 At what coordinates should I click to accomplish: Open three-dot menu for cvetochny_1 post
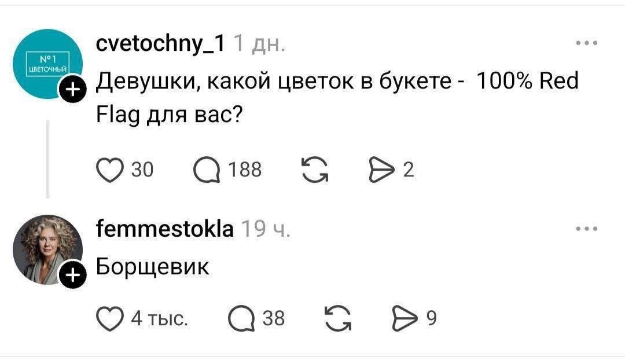587,43
